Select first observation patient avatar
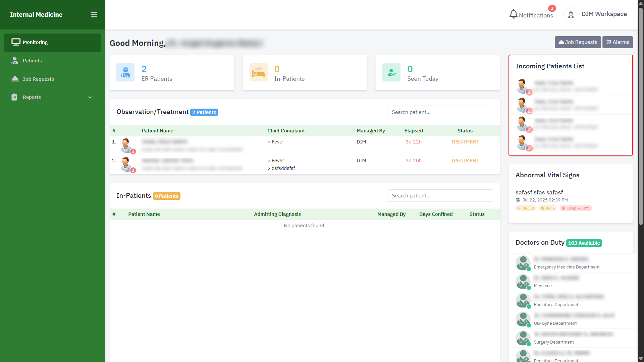The image size is (644, 362). click(x=126, y=145)
